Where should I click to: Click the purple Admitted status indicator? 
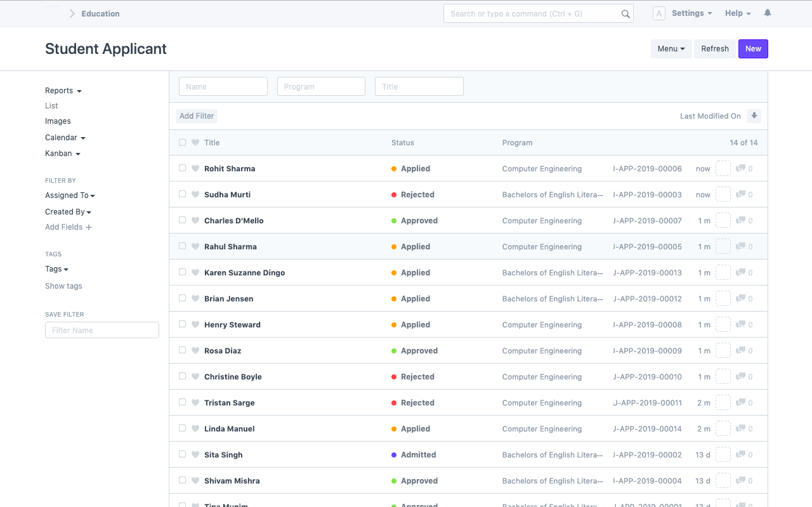394,455
